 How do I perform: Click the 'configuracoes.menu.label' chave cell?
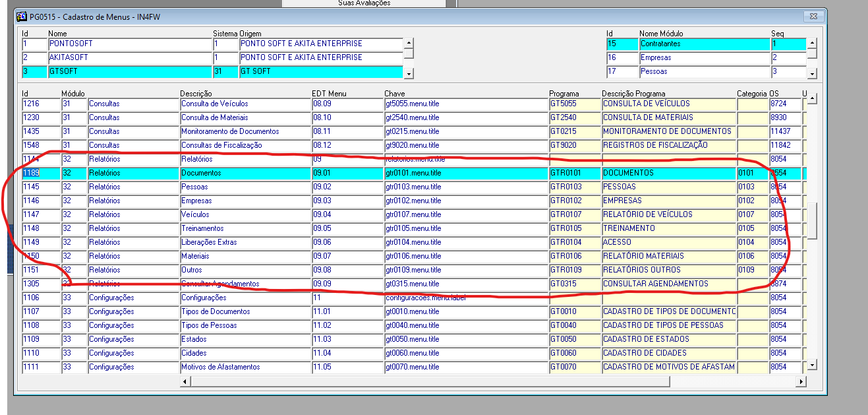[x=466, y=298]
